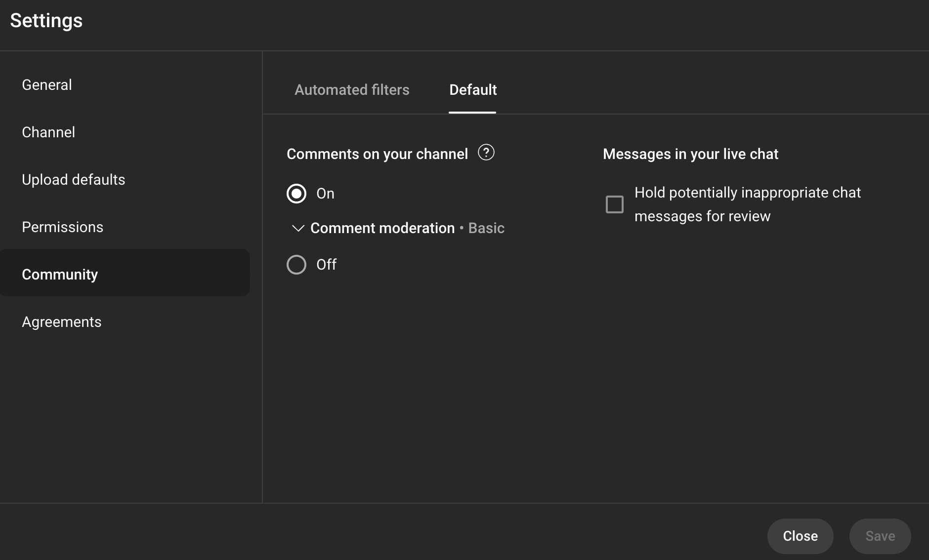Open the Permissions settings section

tap(63, 227)
